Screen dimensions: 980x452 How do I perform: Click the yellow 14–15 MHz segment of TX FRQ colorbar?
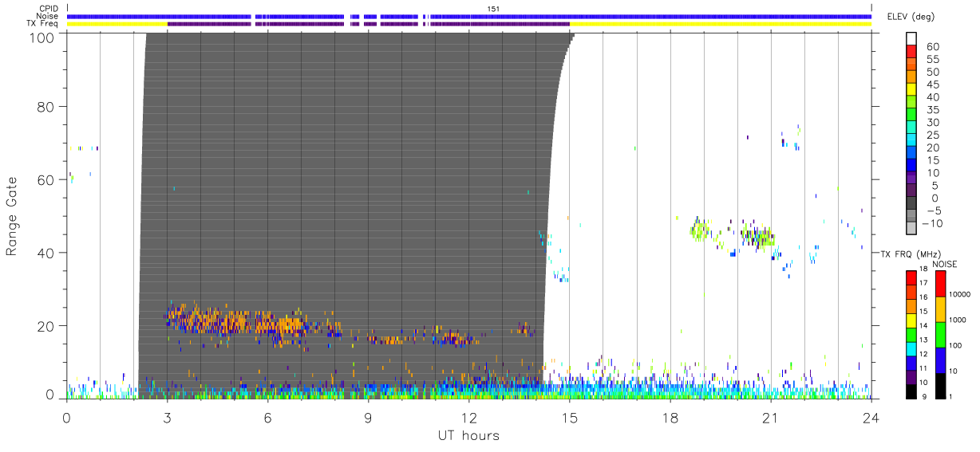tap(911, 320)
